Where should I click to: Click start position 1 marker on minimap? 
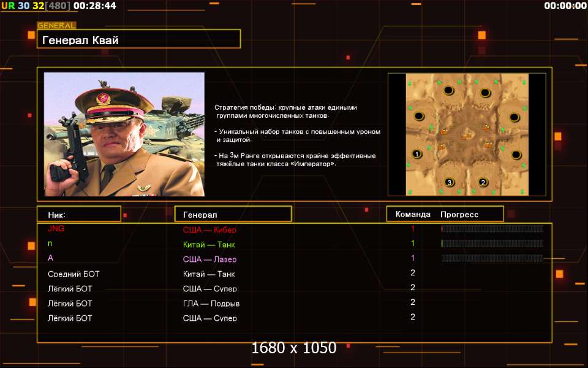point(417,154)
